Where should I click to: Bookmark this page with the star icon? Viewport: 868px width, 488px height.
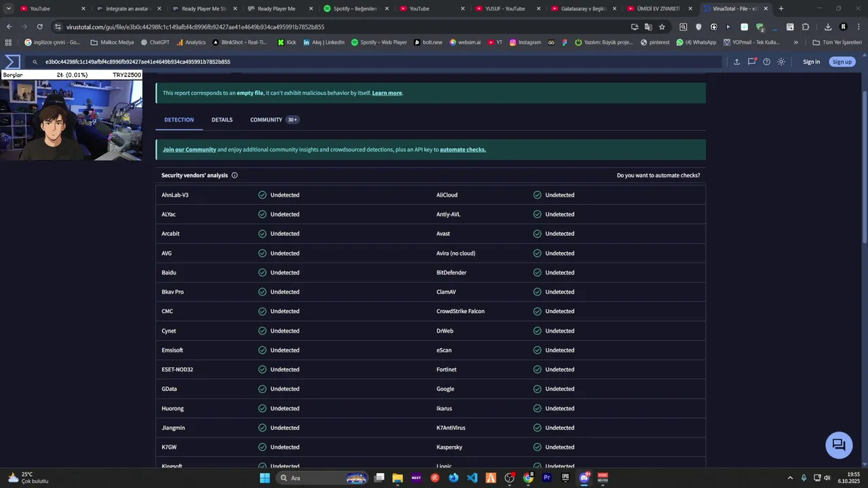pos(662,27)
